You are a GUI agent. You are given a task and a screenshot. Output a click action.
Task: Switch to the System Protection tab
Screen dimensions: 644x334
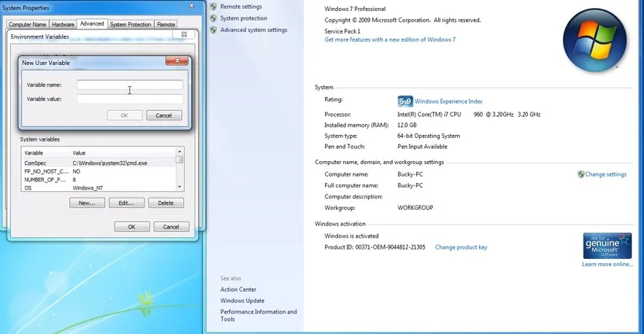131,25
